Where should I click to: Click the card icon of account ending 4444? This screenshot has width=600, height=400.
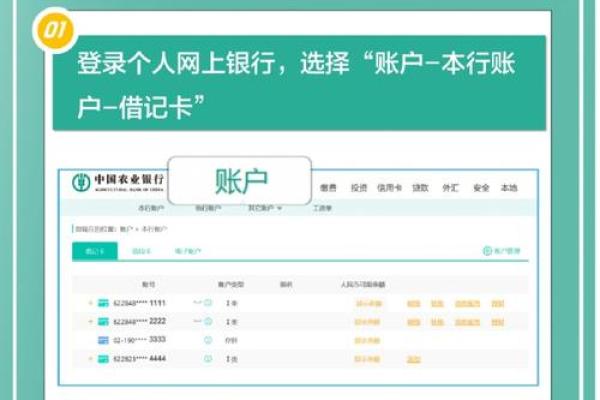[103, 359]
